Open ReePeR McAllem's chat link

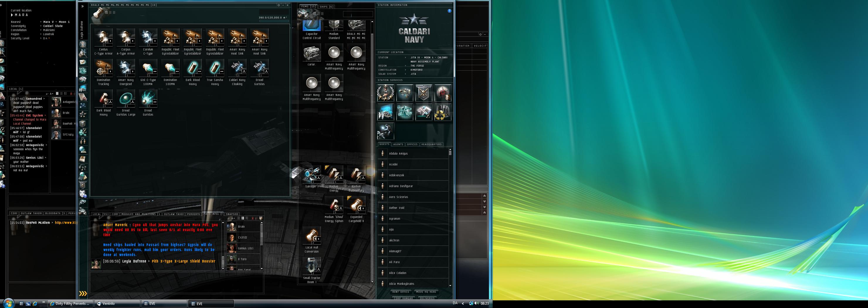tap(65, 223)
